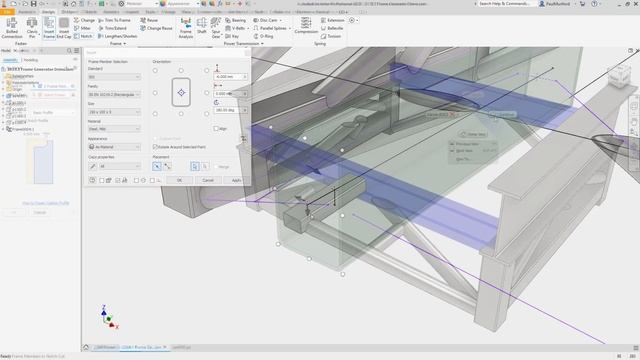Open the Spur Gear generator
The image size is (640, 360).
point(216,28)
